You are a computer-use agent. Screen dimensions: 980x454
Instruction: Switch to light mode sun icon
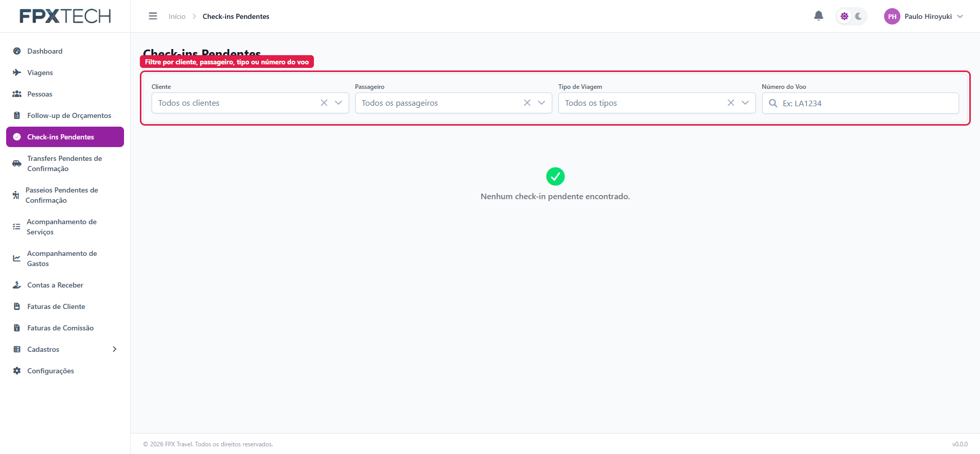click(844, 16)
